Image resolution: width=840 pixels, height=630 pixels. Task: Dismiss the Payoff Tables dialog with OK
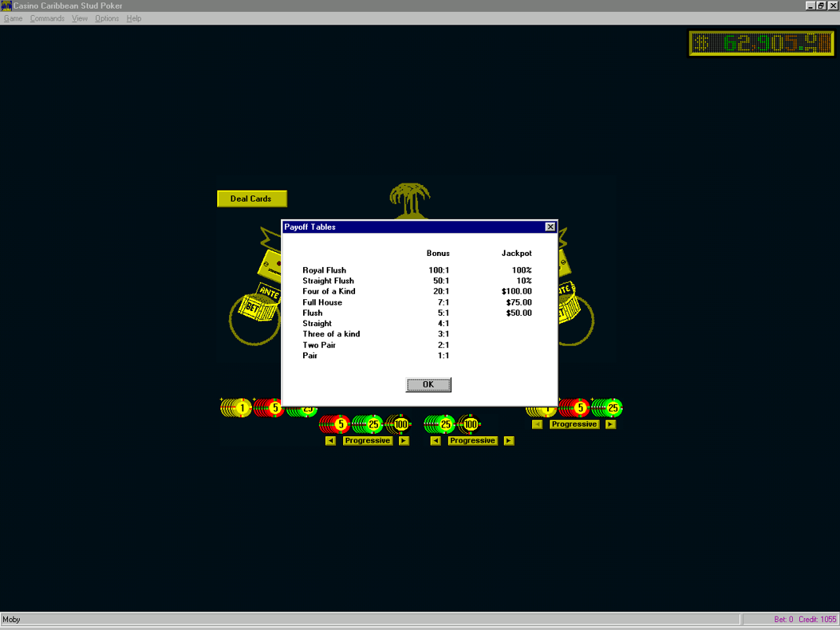(x=428, y=384)
